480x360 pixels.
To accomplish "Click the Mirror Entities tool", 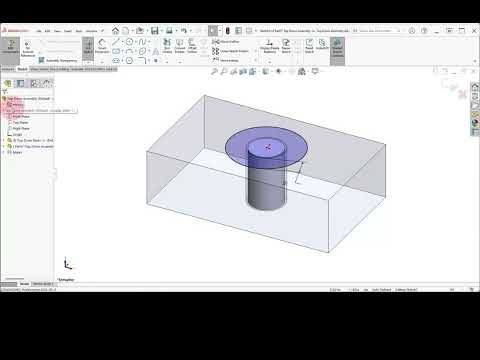I will [226, 42].
